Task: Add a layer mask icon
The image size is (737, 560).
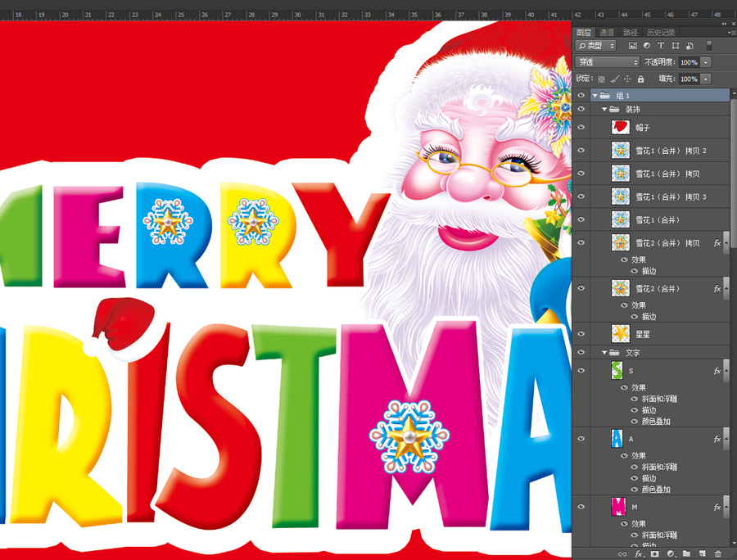Action: (655, 554)
